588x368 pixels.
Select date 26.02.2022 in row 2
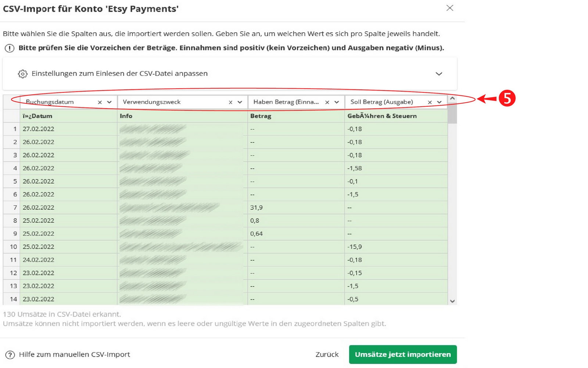pyautogui.click(x=38, y=142)
